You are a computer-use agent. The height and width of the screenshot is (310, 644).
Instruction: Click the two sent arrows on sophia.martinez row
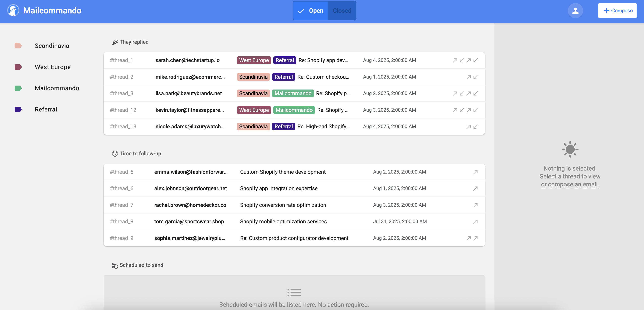[x=472, y=238]
